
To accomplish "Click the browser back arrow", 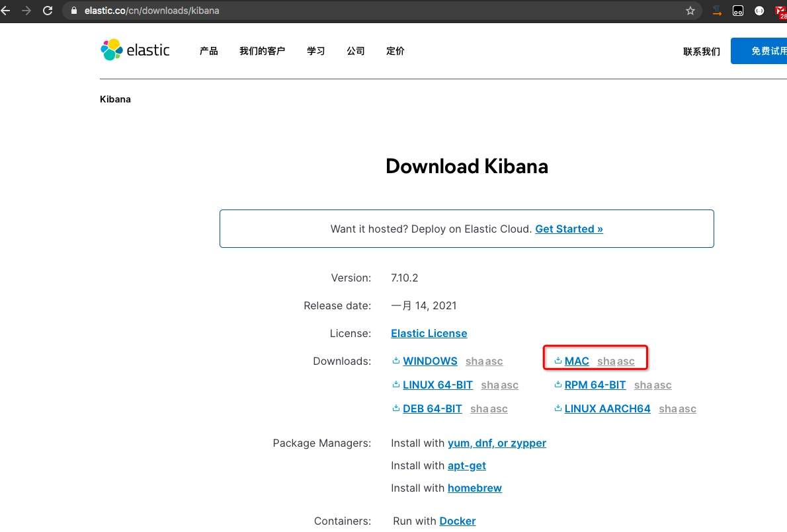I will click(5, 11).
